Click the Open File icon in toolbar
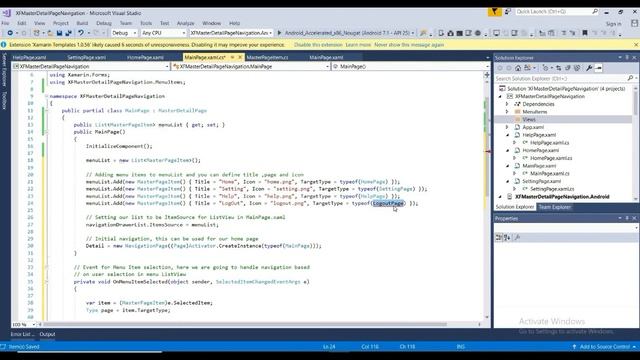 coord(50,33)
